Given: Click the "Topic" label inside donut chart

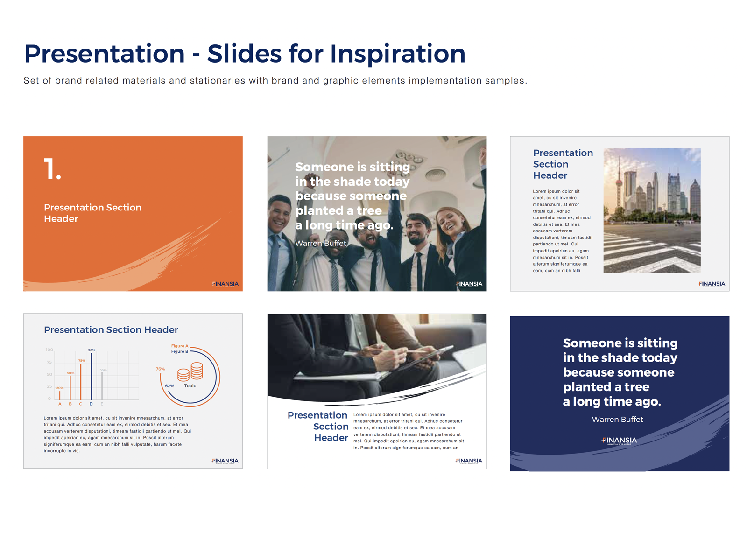Looking at the screenshot, I should point(190,386).
